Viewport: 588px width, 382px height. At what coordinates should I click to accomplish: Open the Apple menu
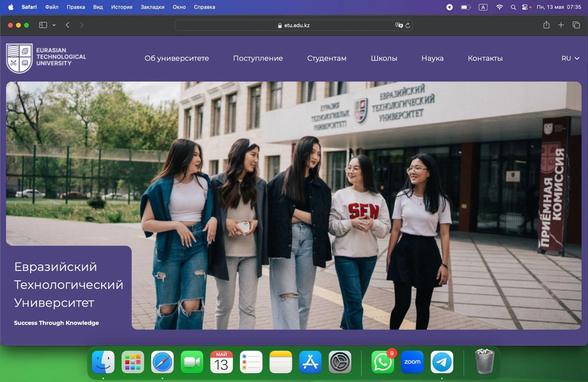click(x=11, y=7)
